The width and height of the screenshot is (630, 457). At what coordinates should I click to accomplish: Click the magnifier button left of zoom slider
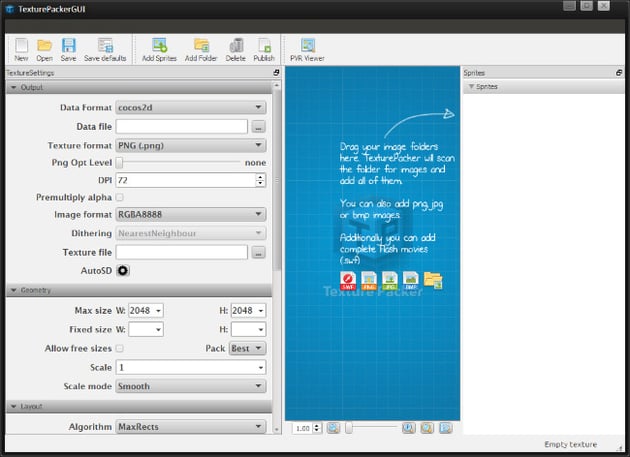(x=333, y=428)
